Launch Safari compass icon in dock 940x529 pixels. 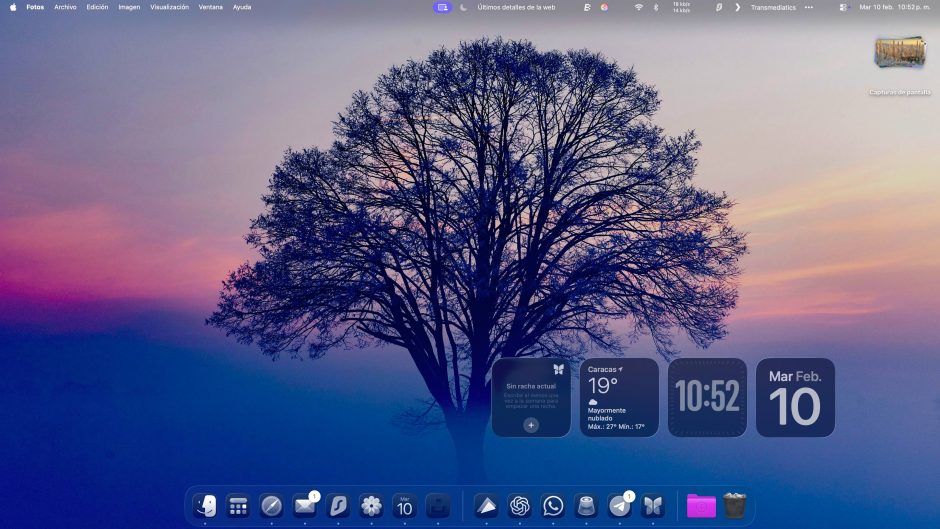click(x=271, y=506)
